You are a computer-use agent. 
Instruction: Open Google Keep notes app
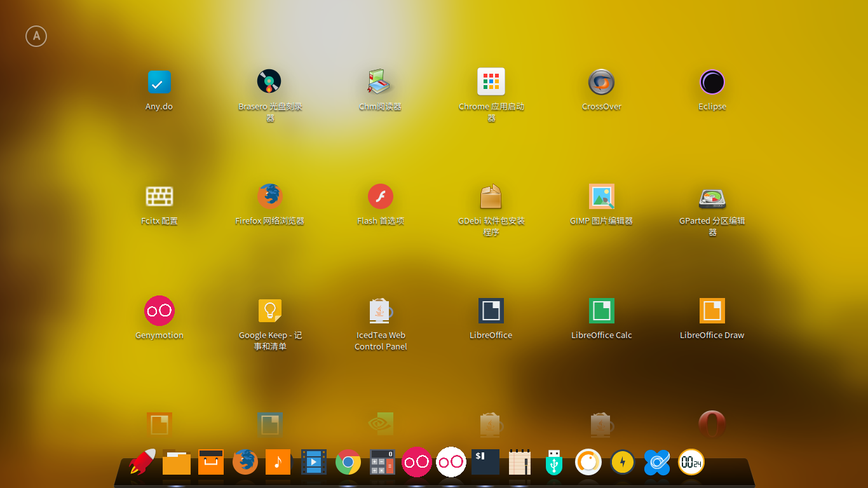pyautogui.click(x=269, y=311)
